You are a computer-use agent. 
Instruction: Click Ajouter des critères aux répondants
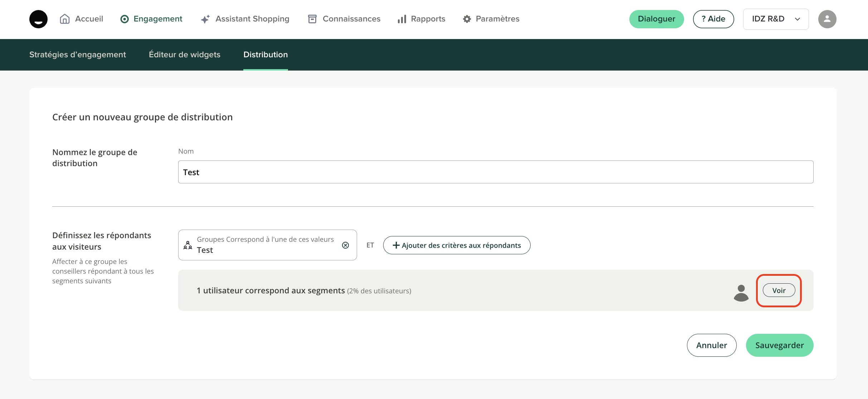457,245
